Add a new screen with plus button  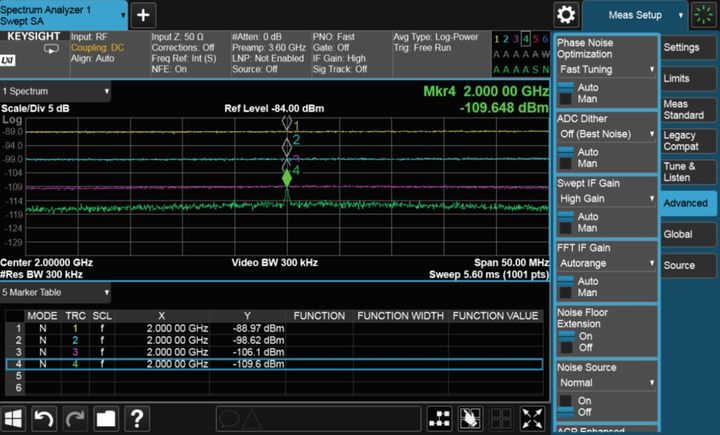(143, 15)
